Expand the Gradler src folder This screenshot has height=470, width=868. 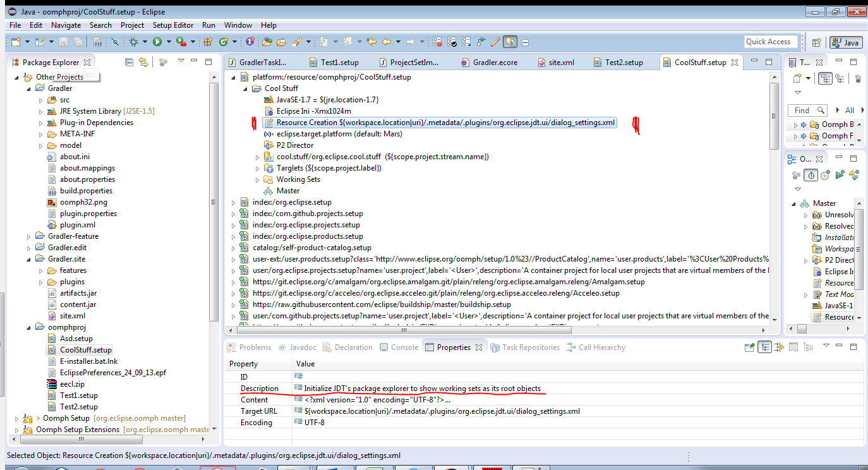40,100
